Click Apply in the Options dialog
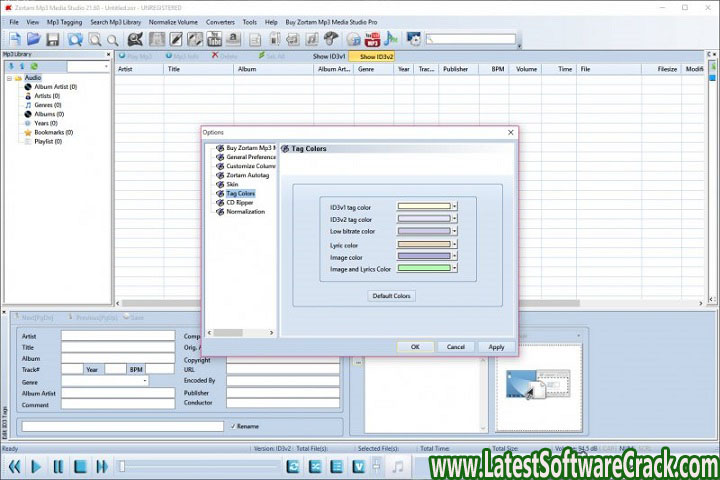 click(x=496, y=347)
